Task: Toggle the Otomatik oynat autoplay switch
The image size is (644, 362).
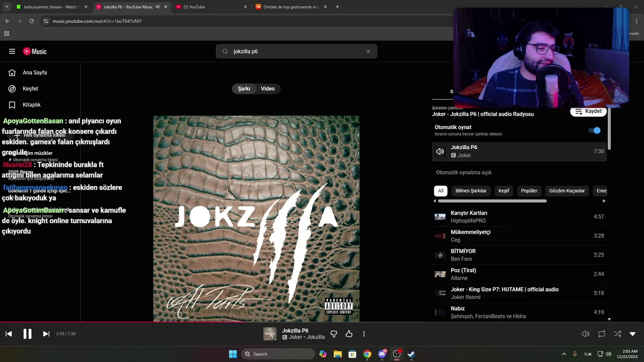Action: (x=594, y=130)
